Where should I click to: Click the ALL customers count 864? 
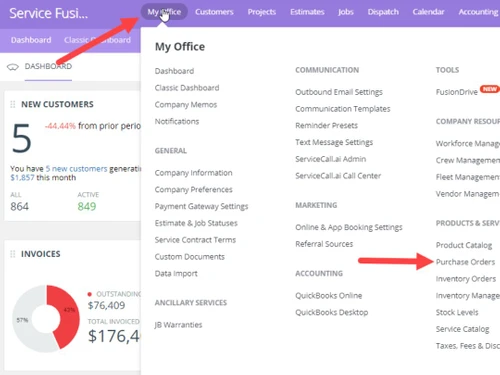[19, 207]
